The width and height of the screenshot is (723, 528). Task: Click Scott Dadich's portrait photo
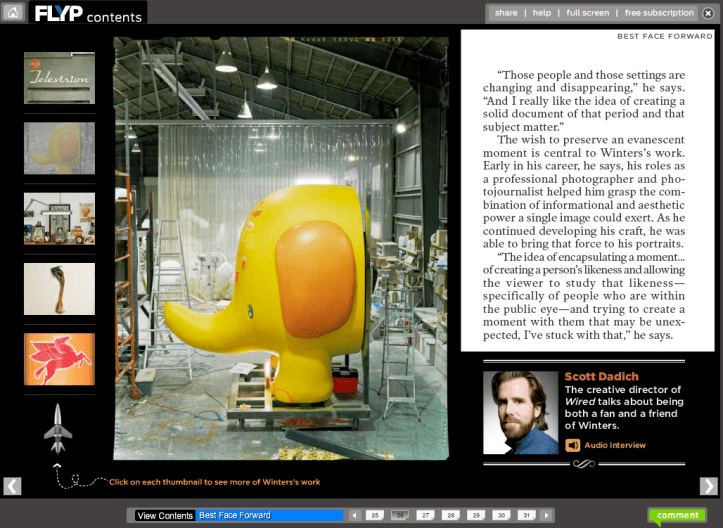coord(520,413)
